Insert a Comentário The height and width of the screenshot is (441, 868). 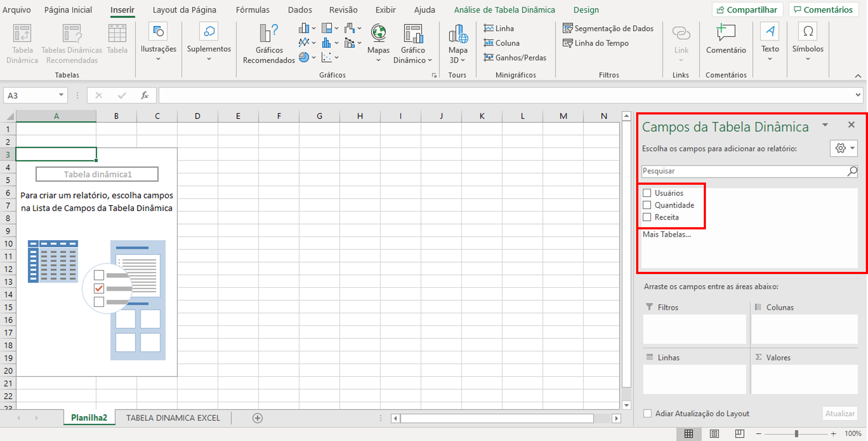coord(726,39)
